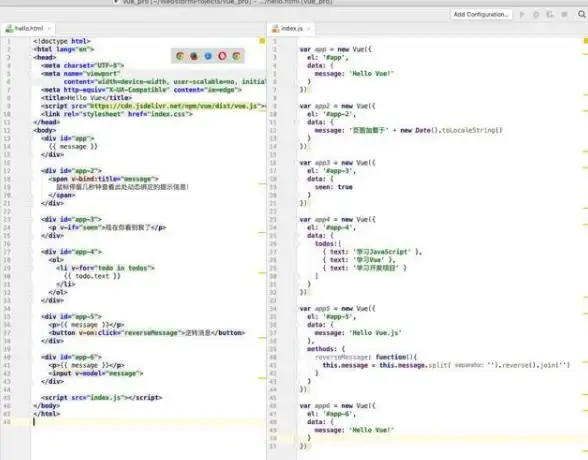
Task: Click the '{{ todo.text }}' expression
Action: 92,276
